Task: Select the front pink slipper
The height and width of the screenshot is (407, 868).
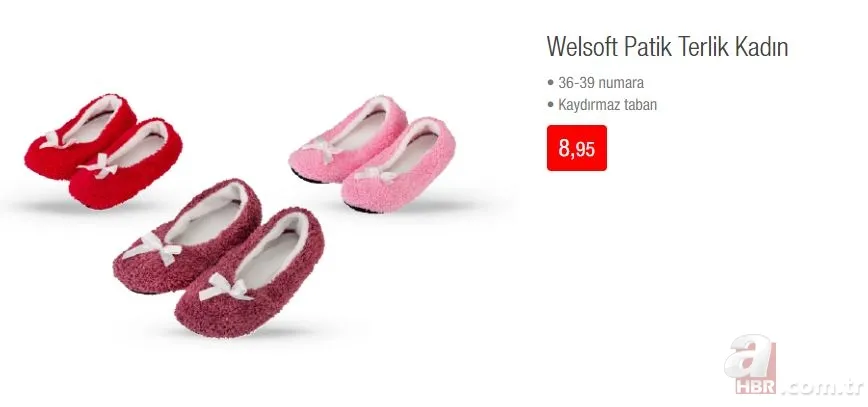Action: pos(400,165)
